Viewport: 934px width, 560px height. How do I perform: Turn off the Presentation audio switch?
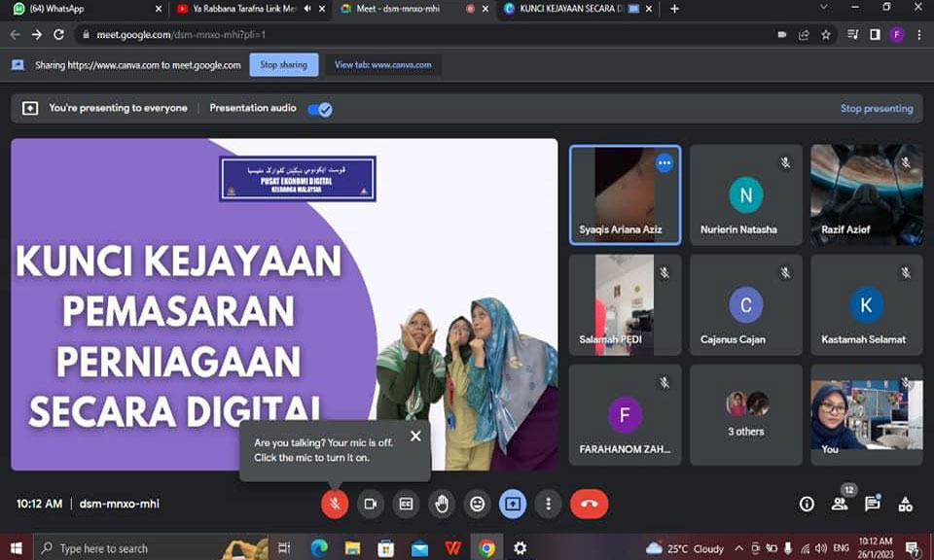click(320, 109)
